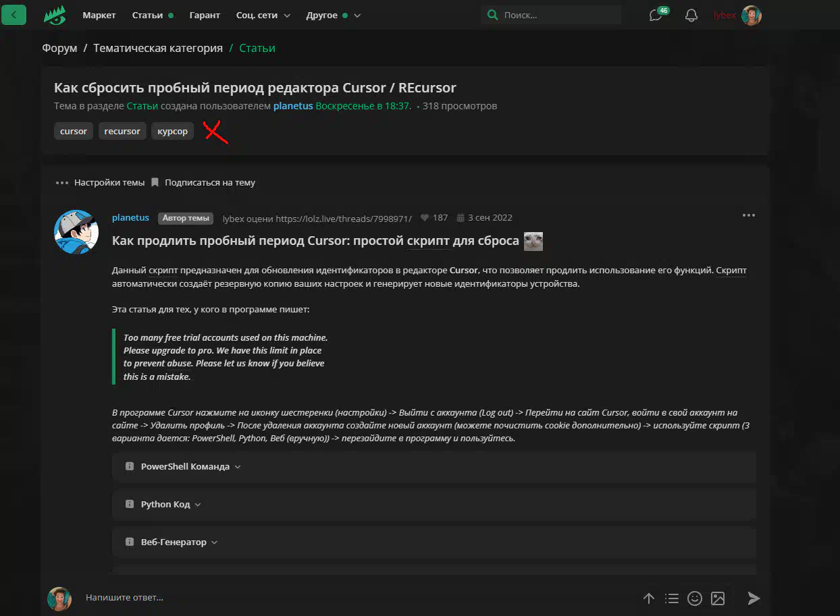Open the conversations icon with 46 badge
The image size is (840, 616).
pos(656,15)
